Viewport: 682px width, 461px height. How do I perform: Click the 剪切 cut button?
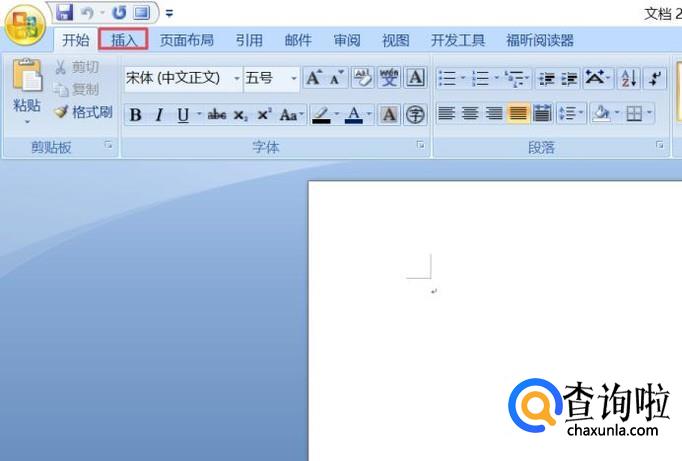[x=77, y=67]
